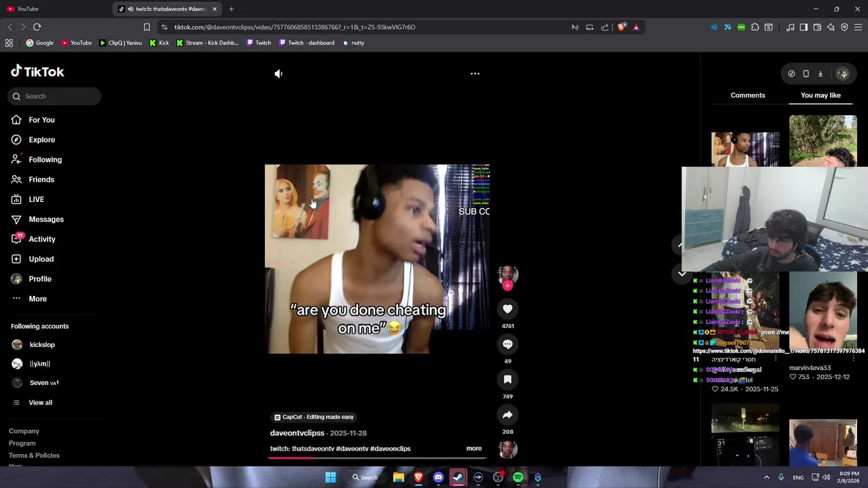This screenshot has width=868, height=488.
Task: Open the Company footer link
Action: pyautogui.click(x=24, y=431)
